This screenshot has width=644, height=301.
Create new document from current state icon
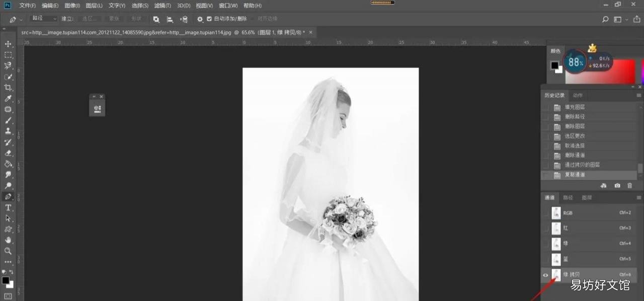pyautogui.click(x=604, y=186)
